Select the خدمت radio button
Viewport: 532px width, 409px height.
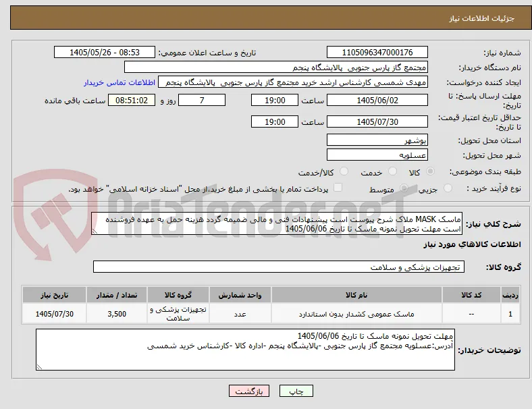pos(392,171)
